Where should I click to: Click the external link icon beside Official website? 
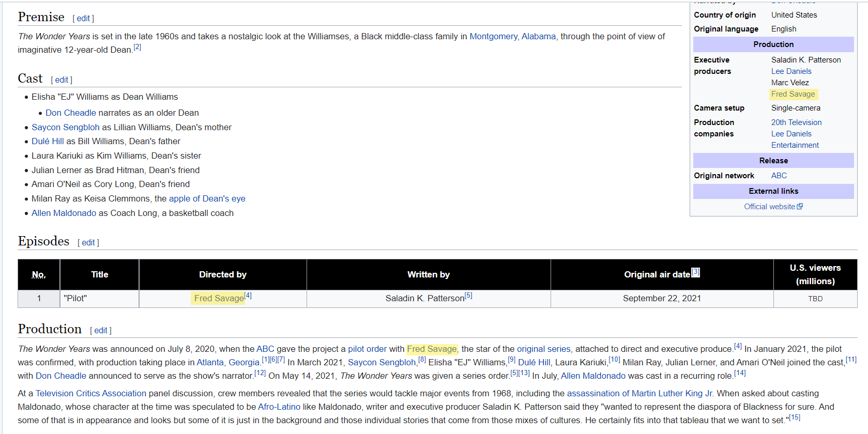tap(800, 206)
